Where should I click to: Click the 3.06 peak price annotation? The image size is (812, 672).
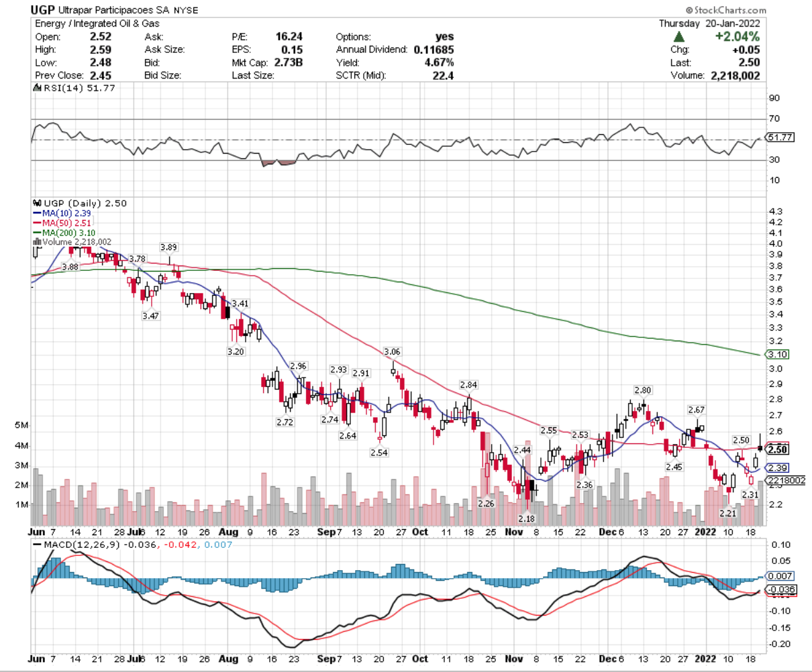tap(392, 352)
